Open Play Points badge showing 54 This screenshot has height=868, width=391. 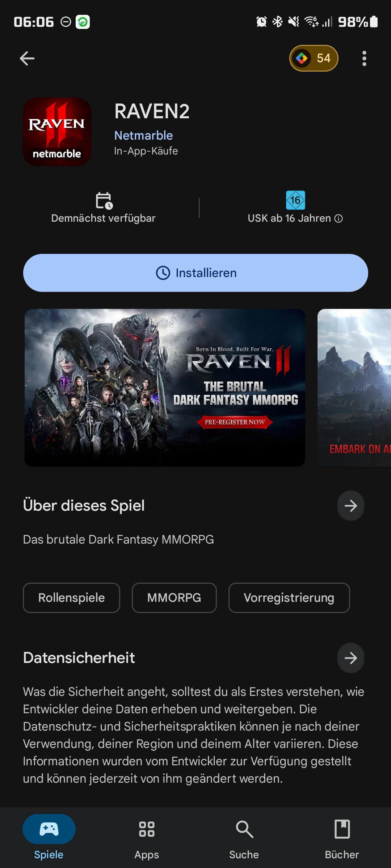[314, 58]
